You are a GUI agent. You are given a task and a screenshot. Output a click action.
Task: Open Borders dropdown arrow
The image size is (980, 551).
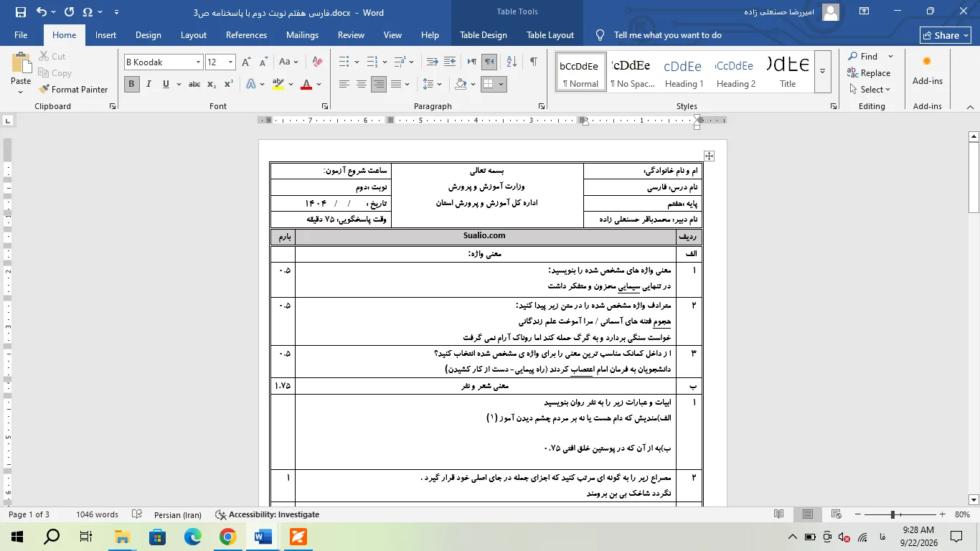click(501, 84)
